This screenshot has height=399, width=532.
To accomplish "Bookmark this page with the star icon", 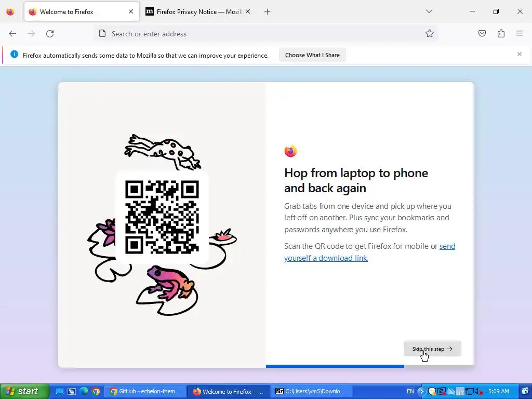I will 430,34.
